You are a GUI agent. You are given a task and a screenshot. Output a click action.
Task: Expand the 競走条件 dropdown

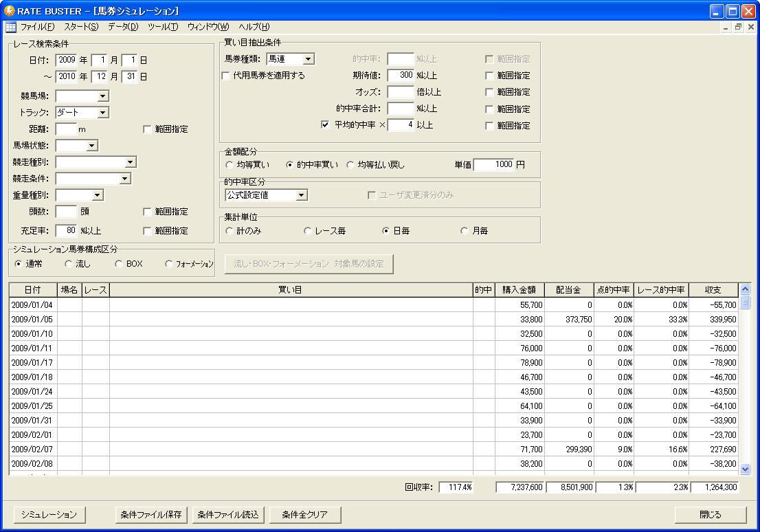point(124,179)
